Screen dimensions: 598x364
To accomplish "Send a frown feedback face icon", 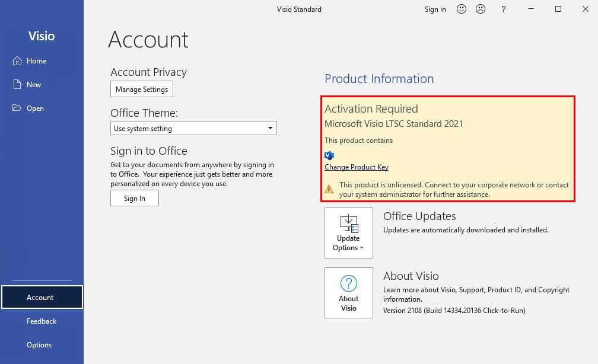I will [x=481, y=9].
